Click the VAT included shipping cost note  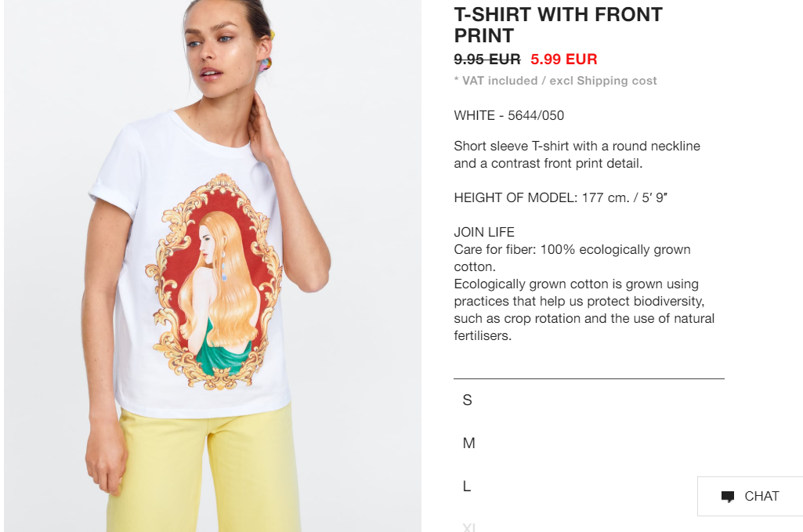pos(555,81)
